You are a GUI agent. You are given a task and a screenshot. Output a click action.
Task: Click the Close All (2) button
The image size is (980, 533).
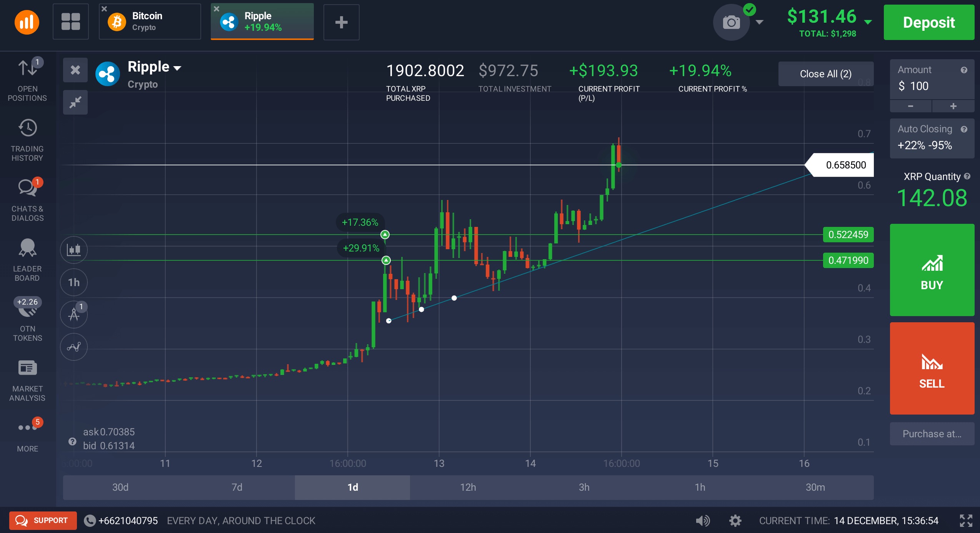point(826,74)
